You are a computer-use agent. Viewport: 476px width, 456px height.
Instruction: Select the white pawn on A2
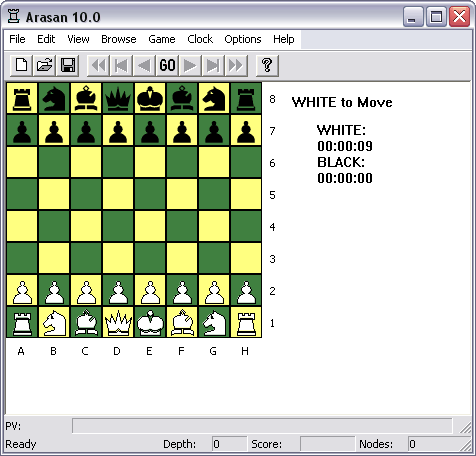pyautogui.click(x=22, y=290)
